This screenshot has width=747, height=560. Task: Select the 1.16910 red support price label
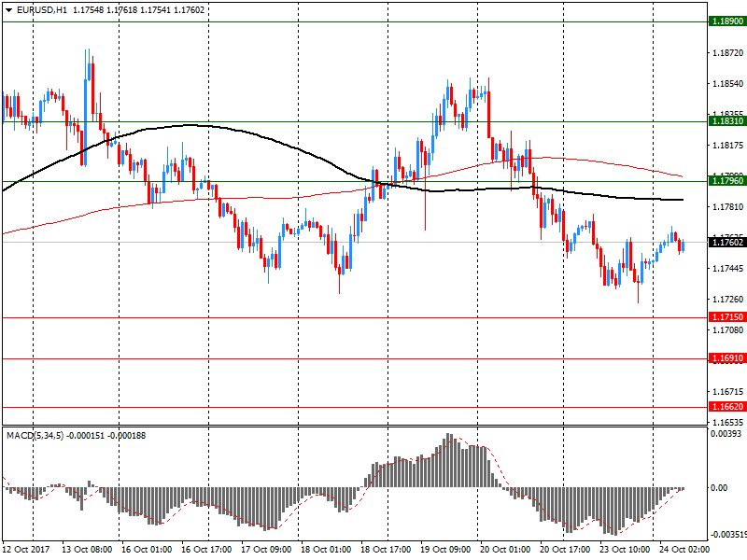pos(727,358)
